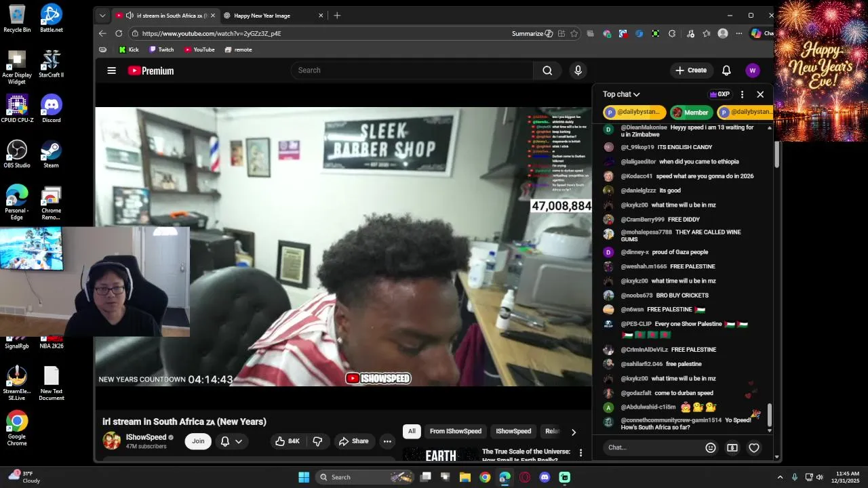Expand the Top chat mode dropdown
The width and height of the screenshot is (868, 488).
tap(621, 95)
